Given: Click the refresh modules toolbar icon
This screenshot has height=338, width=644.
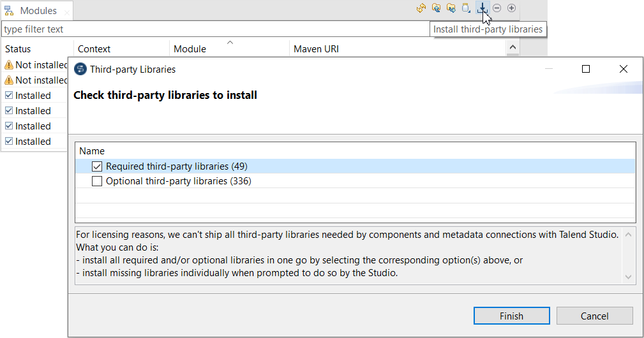Looking at the screenshot, I should tap(421, 8).
